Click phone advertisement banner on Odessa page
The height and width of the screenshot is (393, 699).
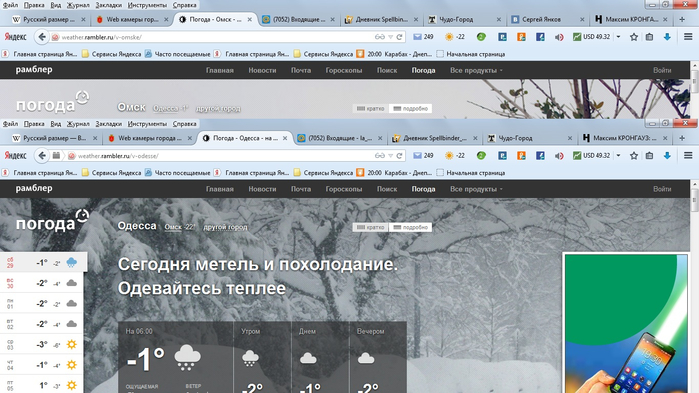point(626,324)
